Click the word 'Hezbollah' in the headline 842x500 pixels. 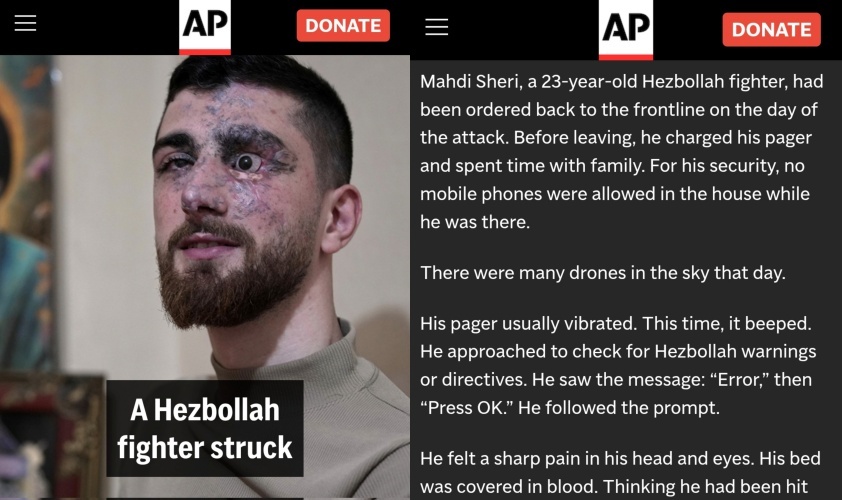(x=216, y=410)
